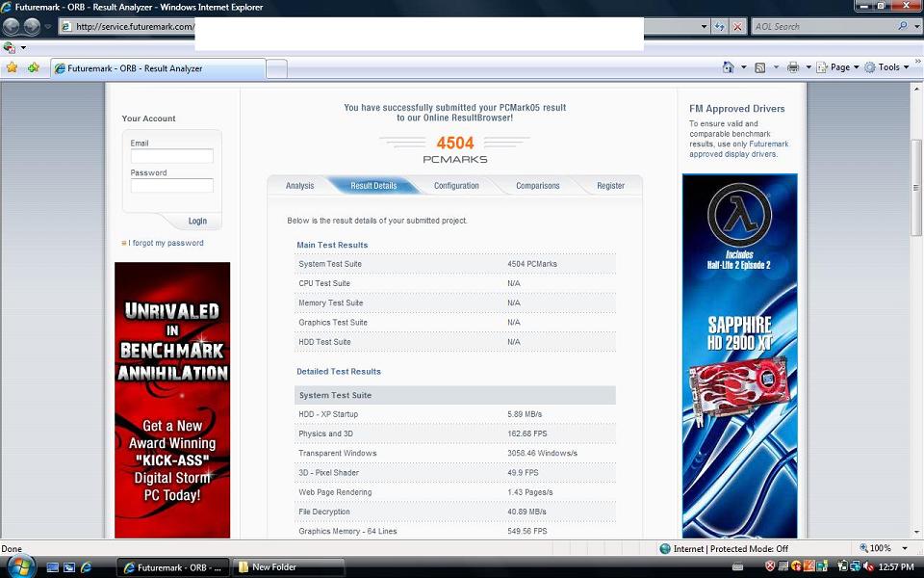Viewport: 924px width, 578px height.
Task: Click the Show Desktop quick launch icon
Action: [x=52, y=567]
